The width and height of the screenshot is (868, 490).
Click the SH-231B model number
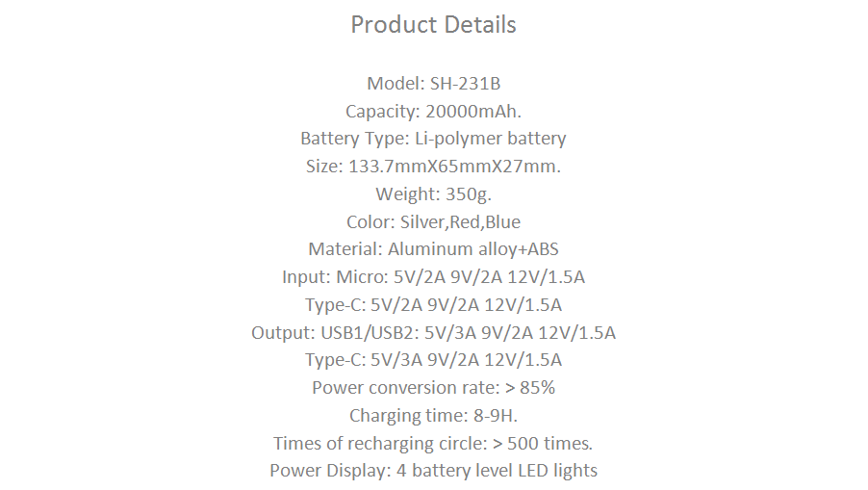pyautogui.click(x=465, y=84)
